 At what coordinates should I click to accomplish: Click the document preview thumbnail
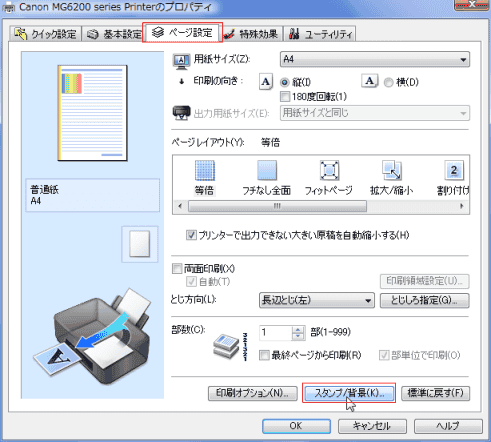point(93,113)
